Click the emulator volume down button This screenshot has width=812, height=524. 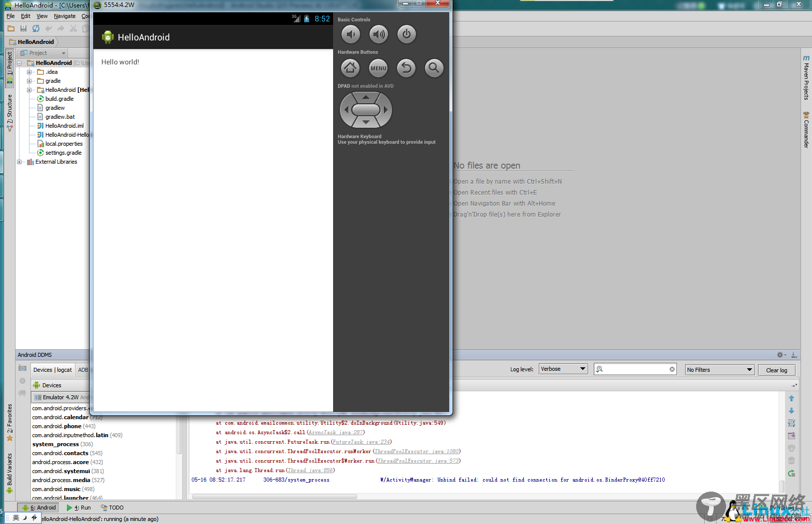tap(351, 34)
